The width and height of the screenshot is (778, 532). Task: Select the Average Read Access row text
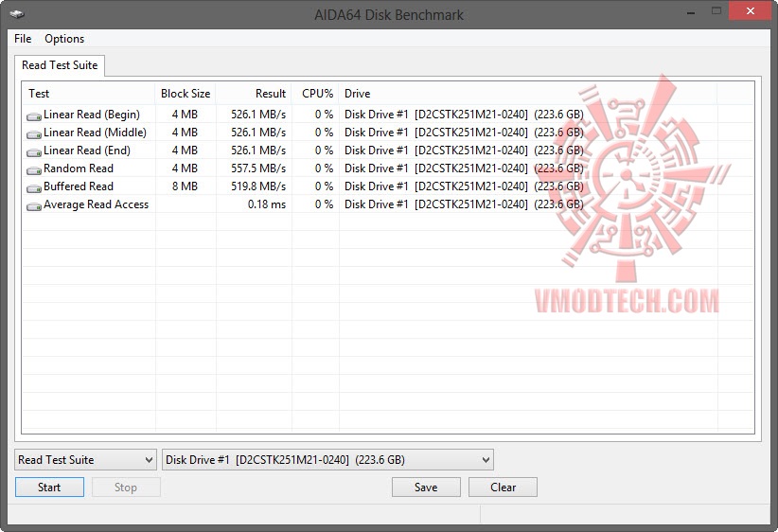pos(97,204)
